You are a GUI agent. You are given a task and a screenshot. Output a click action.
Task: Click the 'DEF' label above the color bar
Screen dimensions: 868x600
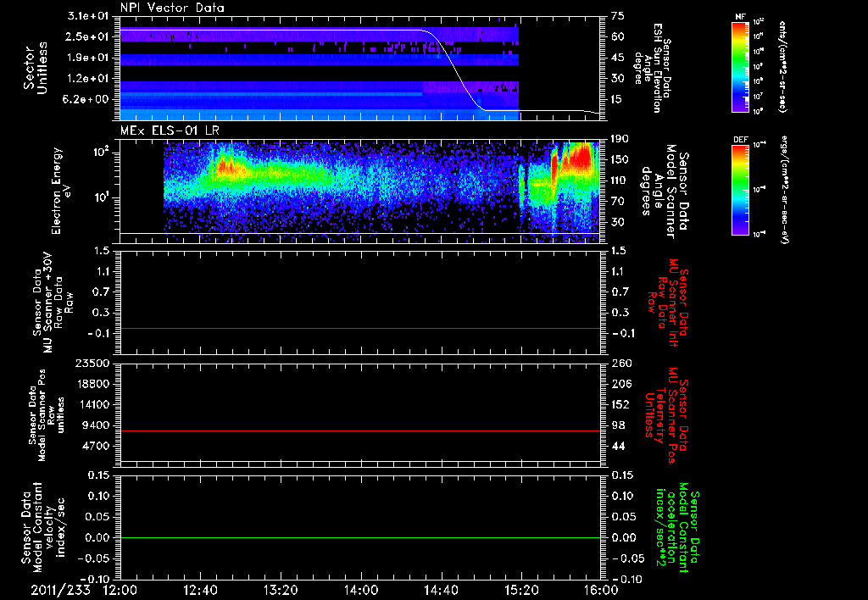tap(741, 140)
